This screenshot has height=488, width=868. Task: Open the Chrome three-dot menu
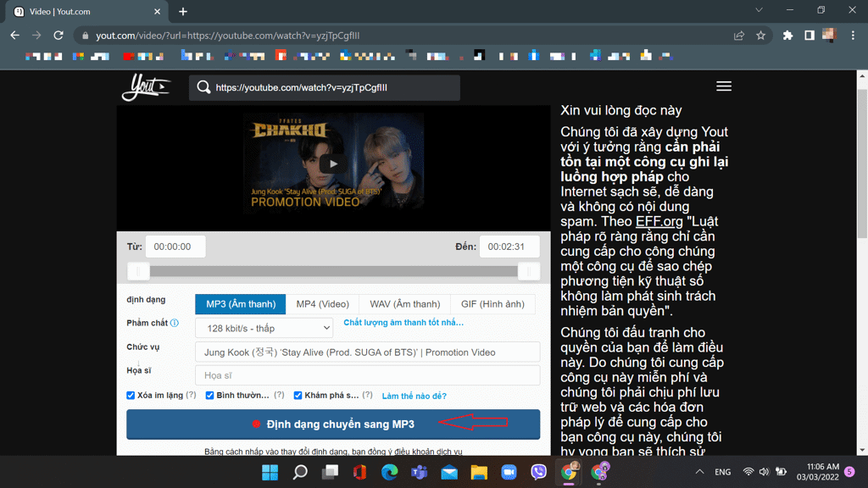[853, 36]
